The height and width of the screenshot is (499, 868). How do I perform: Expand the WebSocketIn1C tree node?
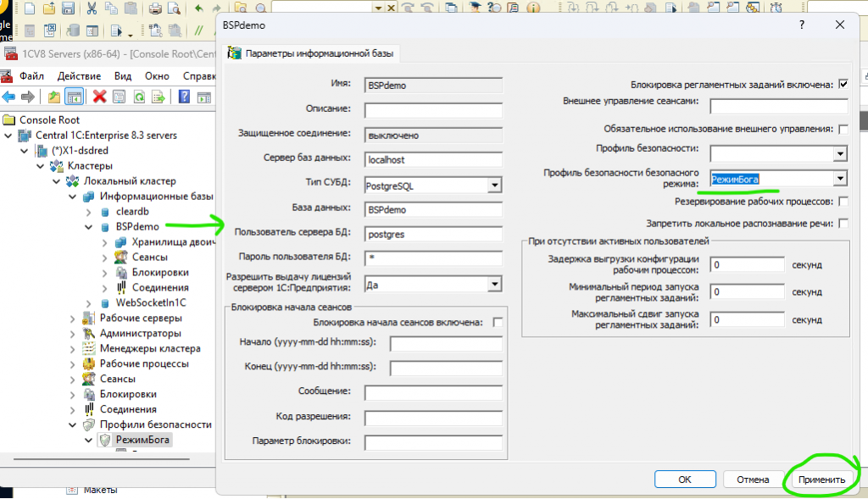click(x=88, y=302)
